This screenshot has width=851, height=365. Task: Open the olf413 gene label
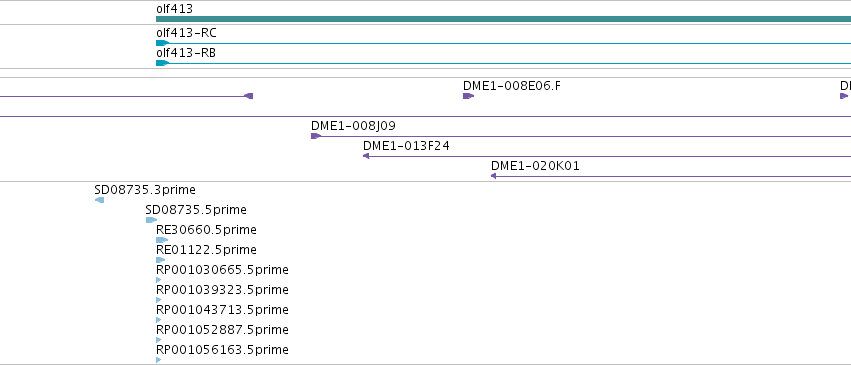174,9
